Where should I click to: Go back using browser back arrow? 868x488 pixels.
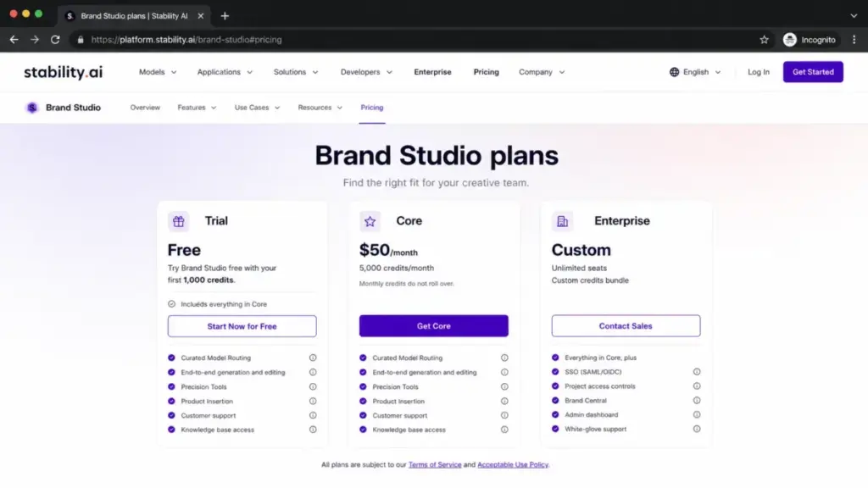pos(14,40)
